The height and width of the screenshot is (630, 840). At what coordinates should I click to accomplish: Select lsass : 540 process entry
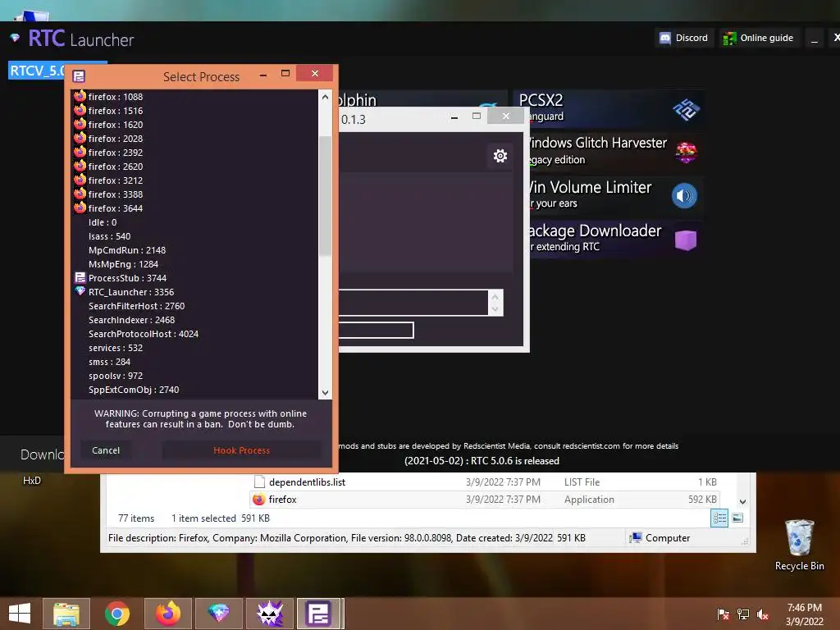click(x=195, y=236)
